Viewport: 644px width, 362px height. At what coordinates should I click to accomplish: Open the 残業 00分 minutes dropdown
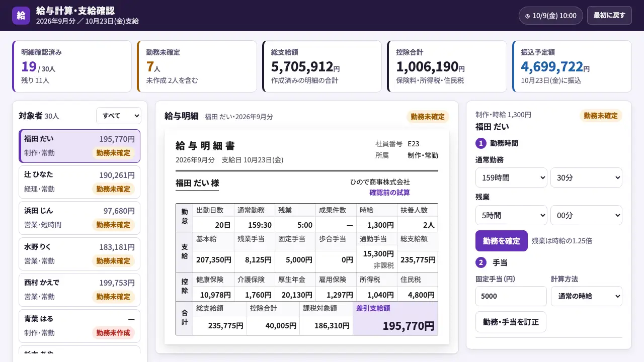586,215
